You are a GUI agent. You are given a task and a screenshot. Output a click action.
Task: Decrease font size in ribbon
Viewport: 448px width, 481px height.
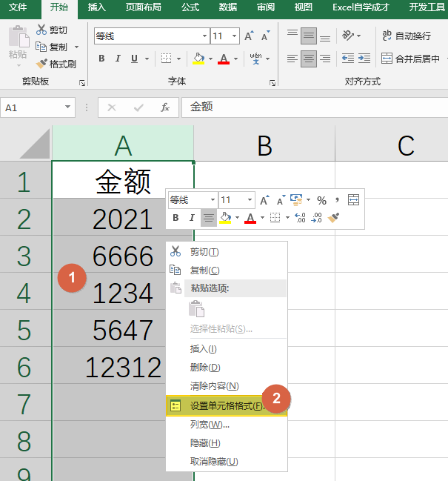pos(265,36)
